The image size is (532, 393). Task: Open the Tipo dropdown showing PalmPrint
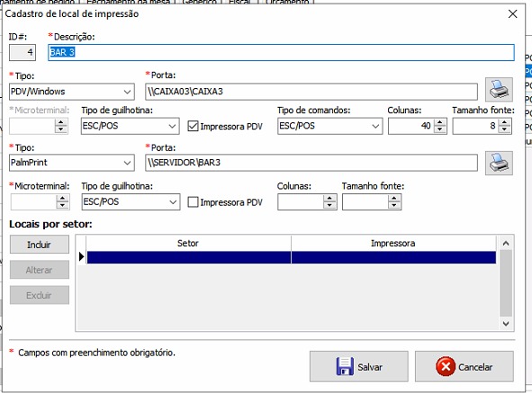127,163
